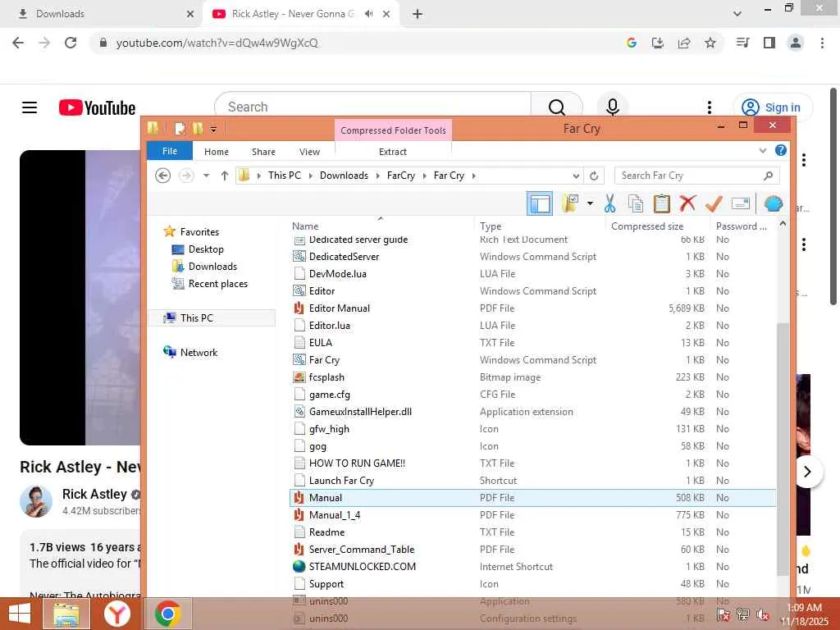Expand the folder options dropdown arrow

click(x=590, y=203)
